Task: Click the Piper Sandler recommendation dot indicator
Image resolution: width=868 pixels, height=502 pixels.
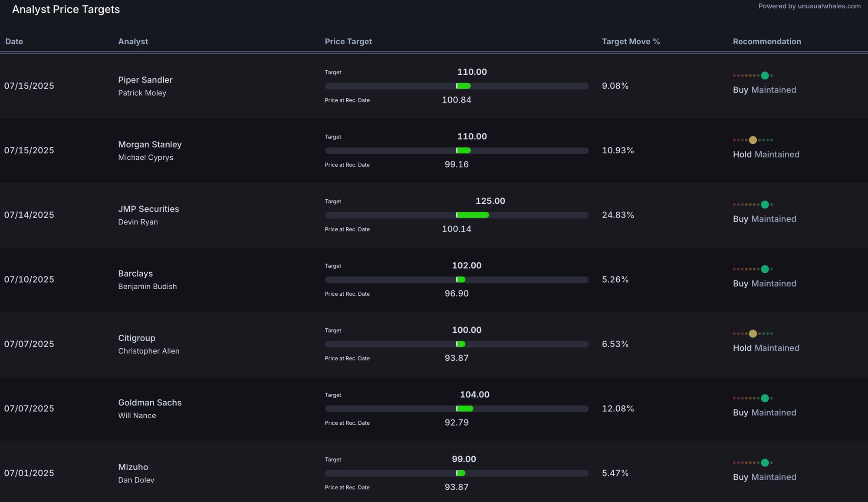Action: (753, 76)
